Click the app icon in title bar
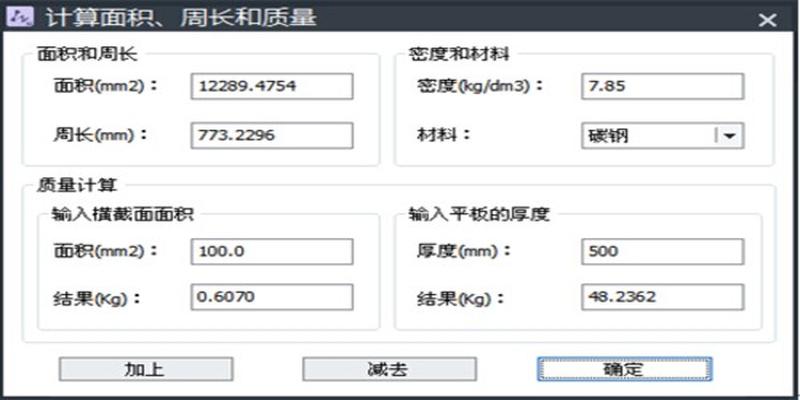This screenshot has height=400, width=800. click(19, 17)
